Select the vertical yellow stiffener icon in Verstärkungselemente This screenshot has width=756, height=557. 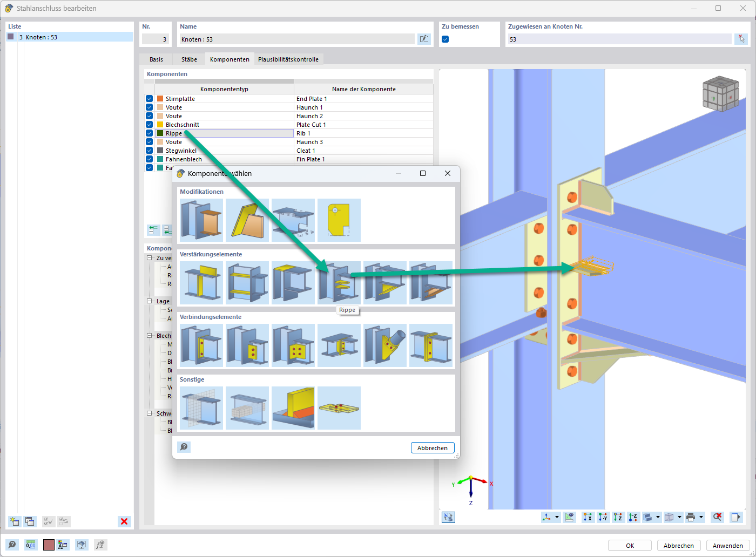(x=201, y=283)
